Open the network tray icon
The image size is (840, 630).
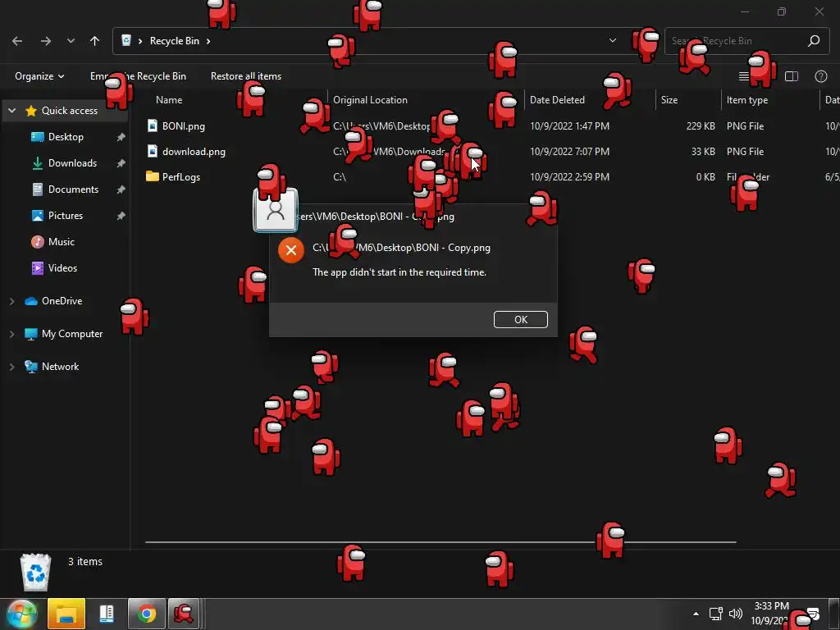pyautogui.click(x=716, y=614)
